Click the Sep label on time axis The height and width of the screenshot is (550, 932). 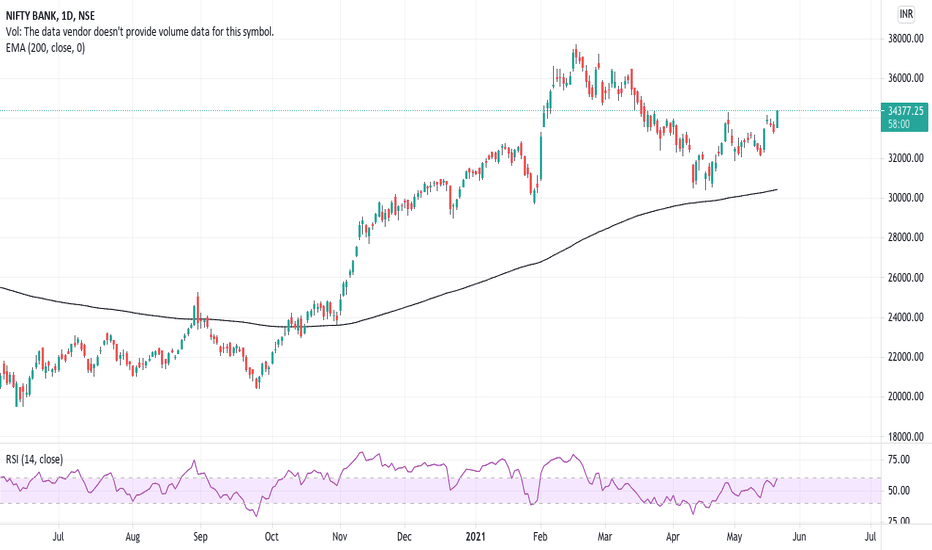click(200, 536)
